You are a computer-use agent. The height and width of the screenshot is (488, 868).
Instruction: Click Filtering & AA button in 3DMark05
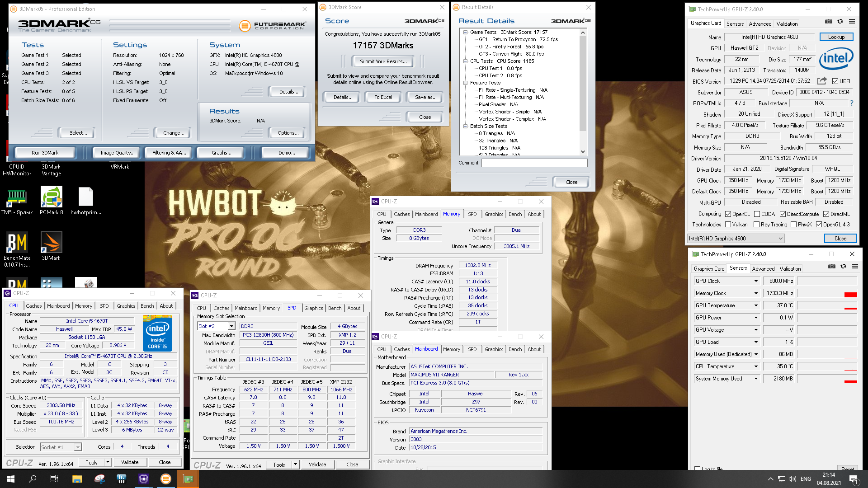[x=169, y=153]
